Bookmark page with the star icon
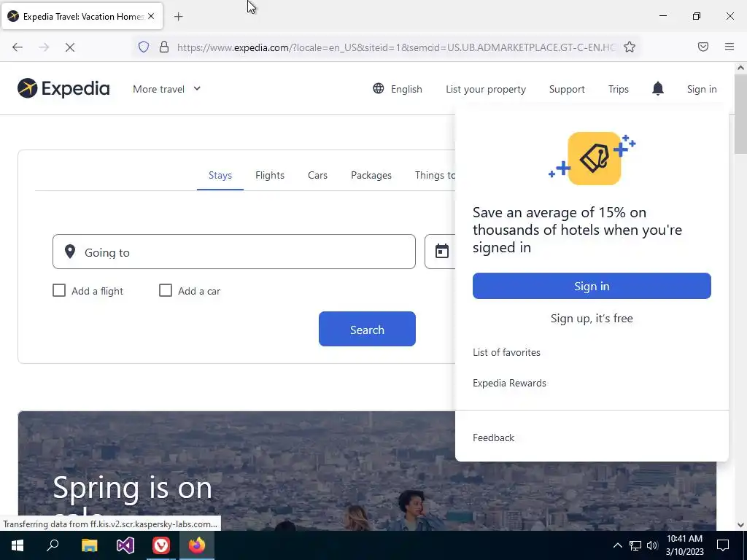Screen dimensions: 747x560 [x=630, y=47]
